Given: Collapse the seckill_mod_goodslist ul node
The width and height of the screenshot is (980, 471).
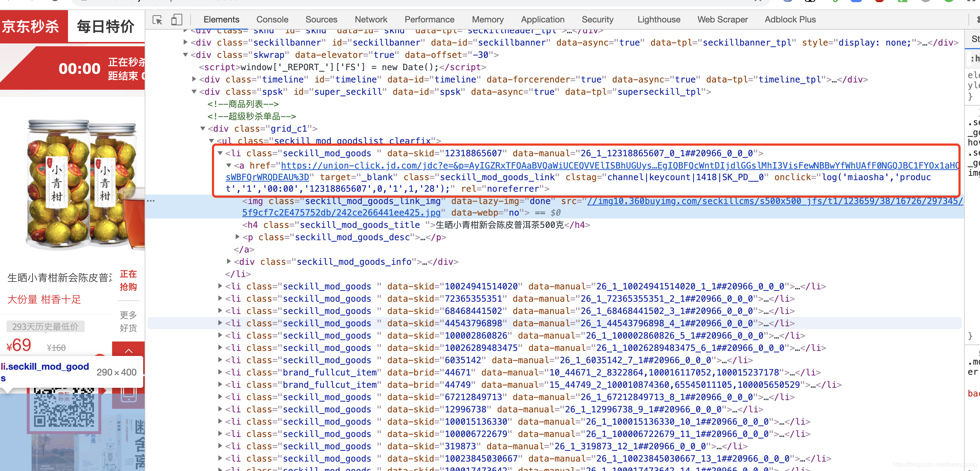Looking at the screenshot, I should pyautogui.click(x=212, y=141).
